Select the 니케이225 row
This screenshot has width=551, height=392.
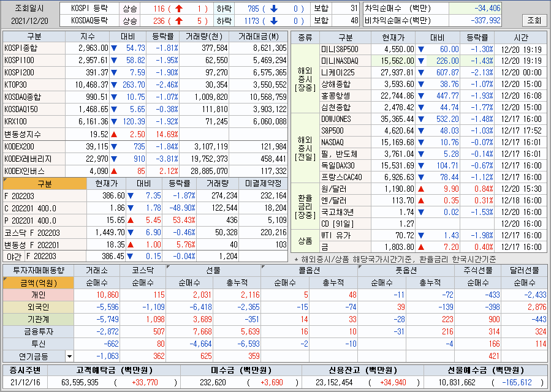point(433,72)
